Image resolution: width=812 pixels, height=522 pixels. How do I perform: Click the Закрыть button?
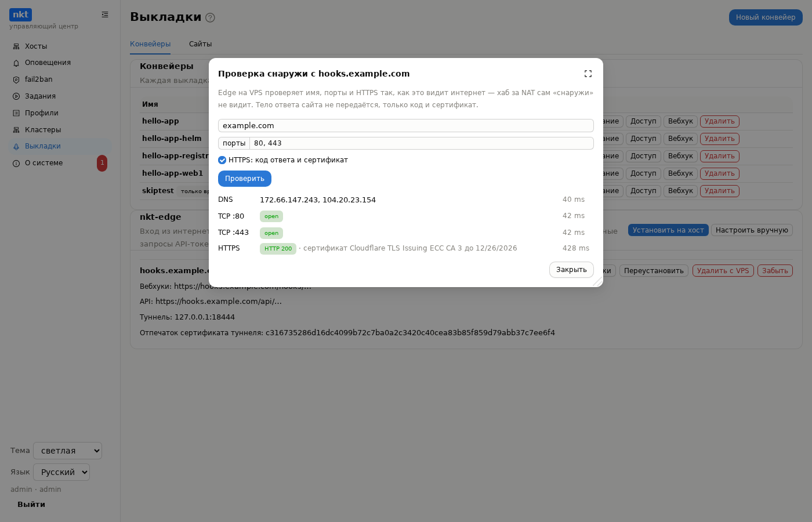(571, 270)
